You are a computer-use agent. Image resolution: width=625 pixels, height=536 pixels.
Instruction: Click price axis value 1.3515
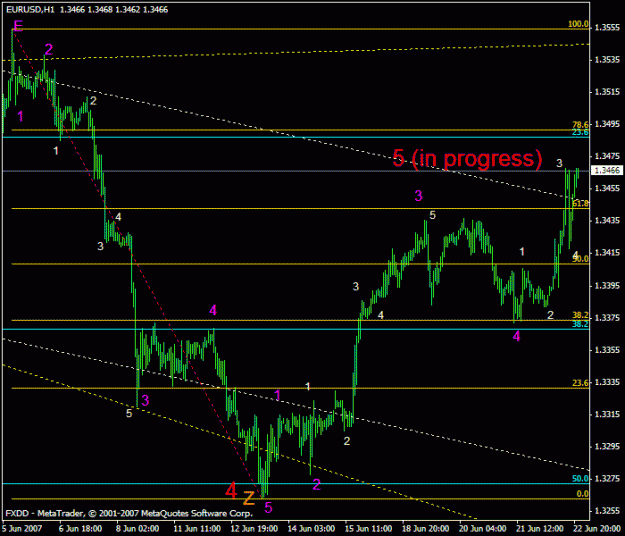click(x=607, y=92)
